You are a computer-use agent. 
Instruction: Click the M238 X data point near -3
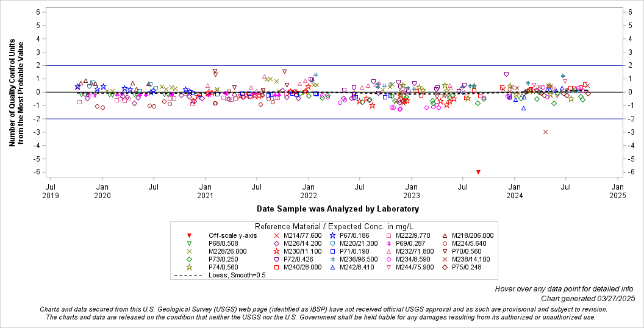click(x=545, y=132)
